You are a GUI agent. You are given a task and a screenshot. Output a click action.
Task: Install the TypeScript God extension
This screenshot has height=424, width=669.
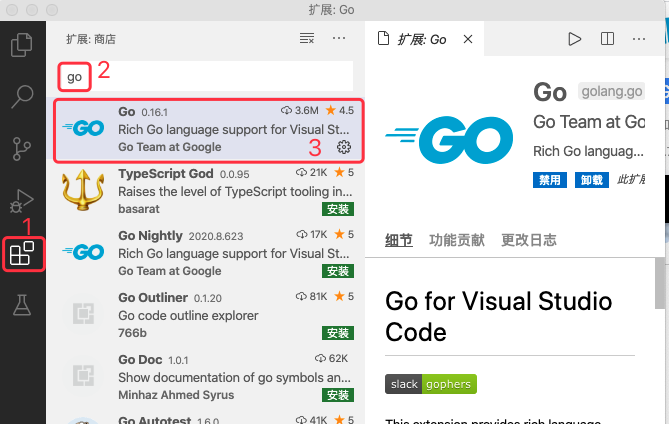[x=337, y=210]
